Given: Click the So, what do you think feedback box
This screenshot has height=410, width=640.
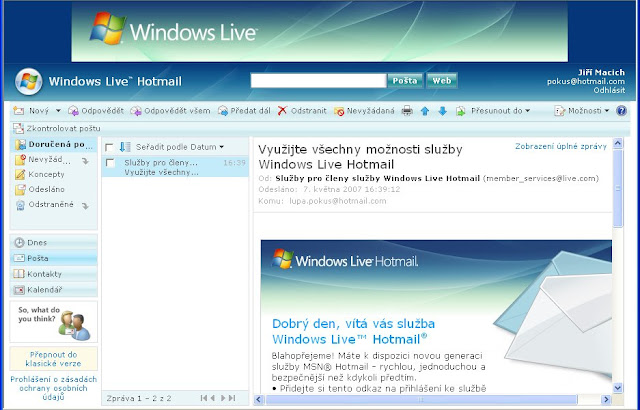Looking at the screenshot, I should 53,322.
